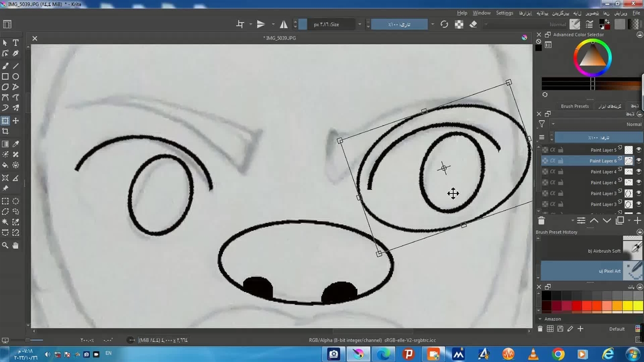Click the delete layer trash icon
The width and height of the screenshot is (644, 362).
click(x=541, y=221)
